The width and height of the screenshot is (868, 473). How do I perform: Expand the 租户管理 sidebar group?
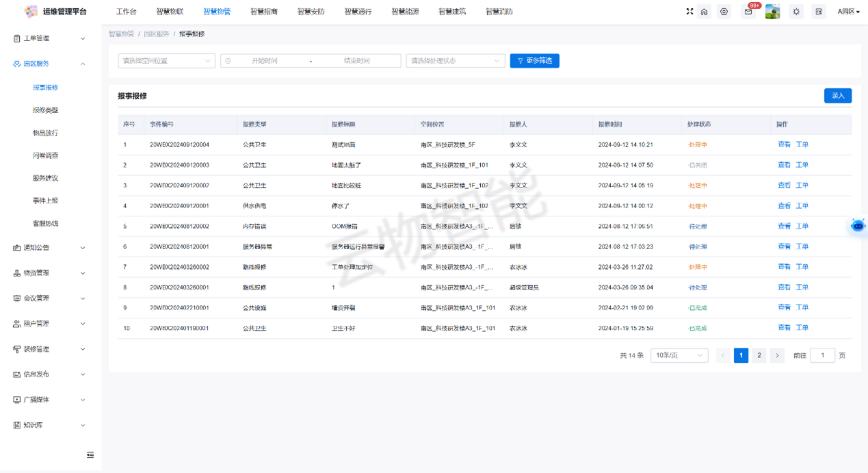[51, 324]
